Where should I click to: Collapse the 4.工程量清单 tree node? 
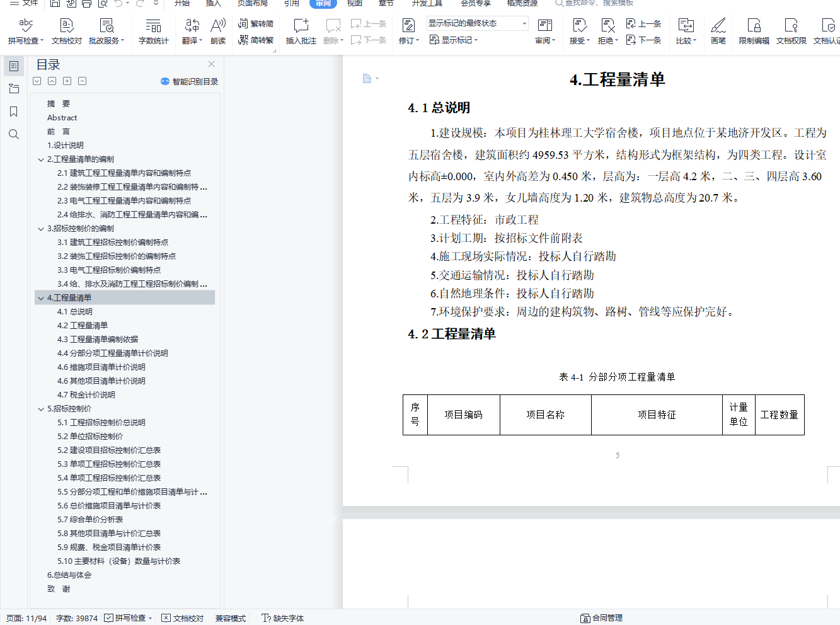click(41, 298)
